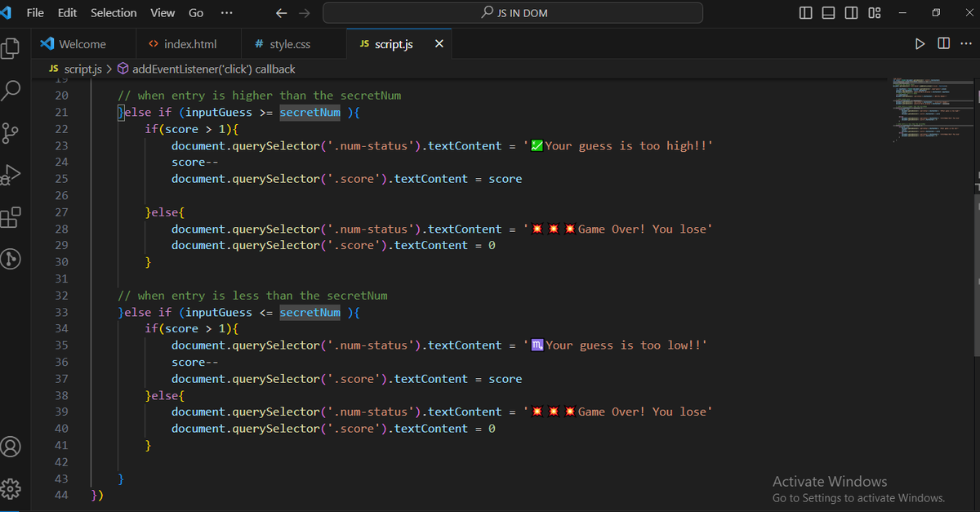Toggle the primary side bar layout icon
Viewport: 980px width, 512px height.
806,13
